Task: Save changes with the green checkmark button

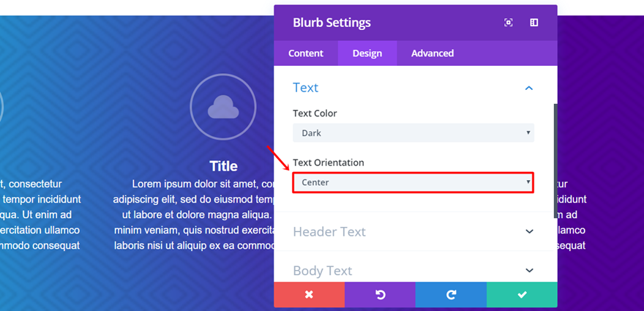Action: tap(522, 294)
